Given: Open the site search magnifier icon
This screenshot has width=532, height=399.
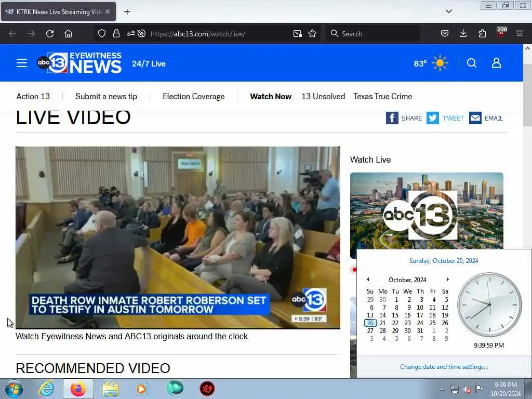Looking at the screenshot, I should [x=472, y=63].
